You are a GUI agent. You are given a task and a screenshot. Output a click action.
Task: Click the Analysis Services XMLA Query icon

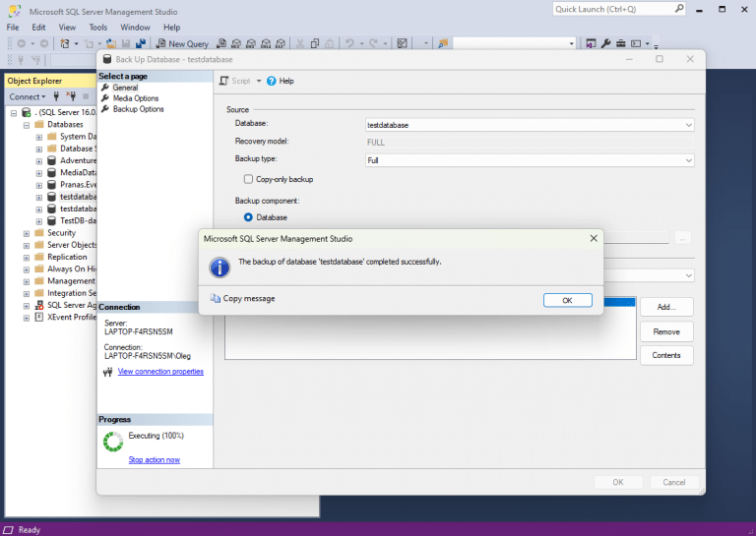[266, 44]
